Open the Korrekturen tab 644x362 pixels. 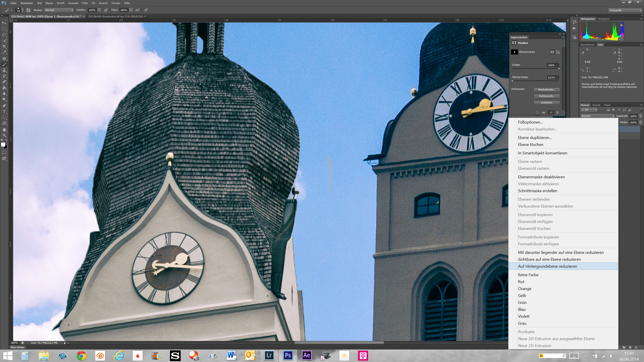coord(587,45)
